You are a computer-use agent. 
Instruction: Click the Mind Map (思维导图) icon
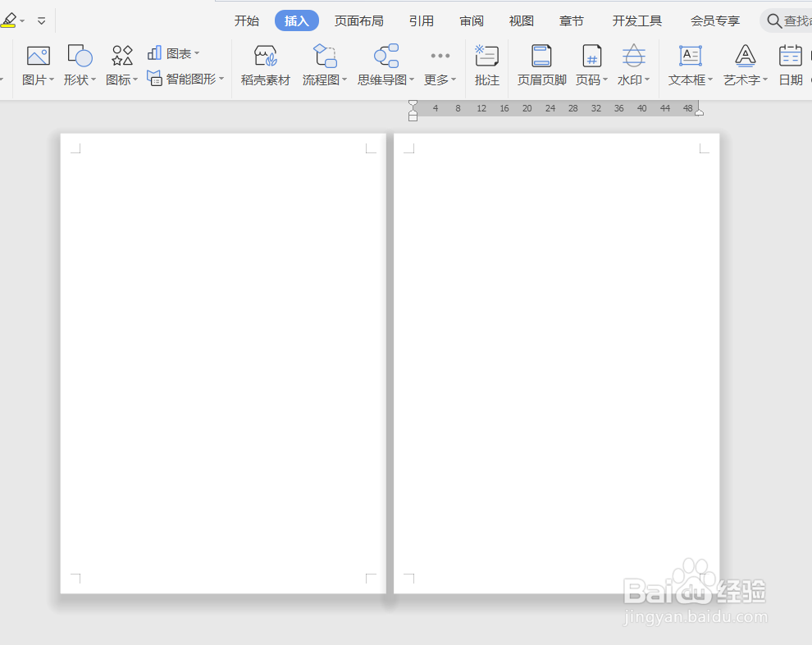(386, 56)
